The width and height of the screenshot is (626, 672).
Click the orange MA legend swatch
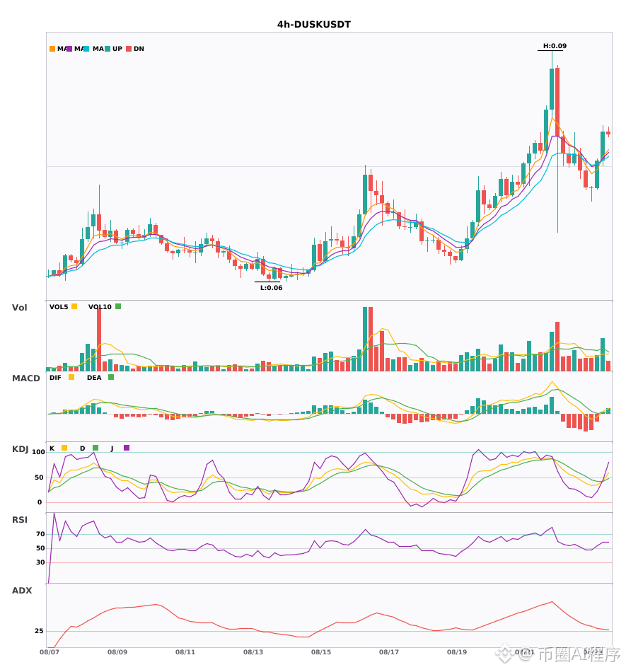coord(52,49)
